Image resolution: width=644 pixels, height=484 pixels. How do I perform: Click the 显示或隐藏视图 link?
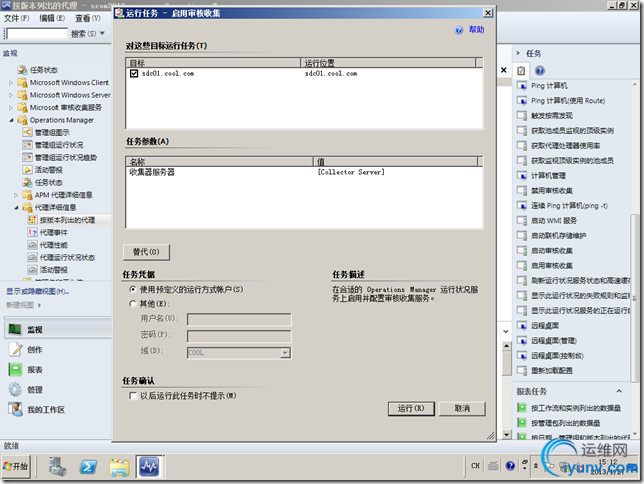click(x=37, y=291)
